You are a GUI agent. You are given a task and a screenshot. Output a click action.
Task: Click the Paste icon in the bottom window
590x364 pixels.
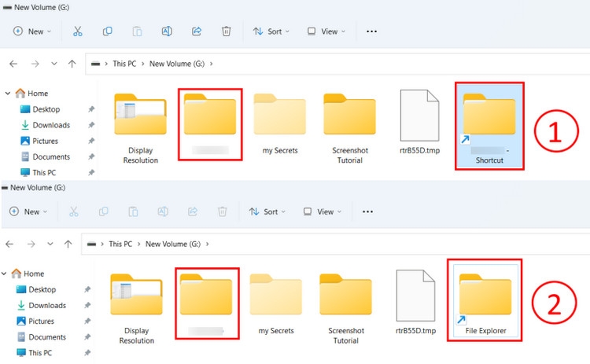[133, 211]
